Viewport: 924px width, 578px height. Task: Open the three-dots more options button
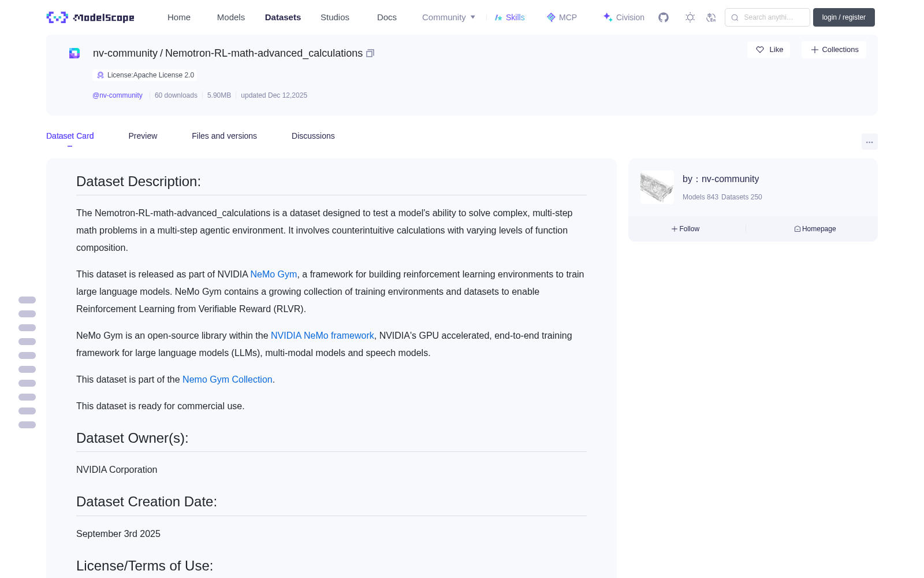[869, 142]
